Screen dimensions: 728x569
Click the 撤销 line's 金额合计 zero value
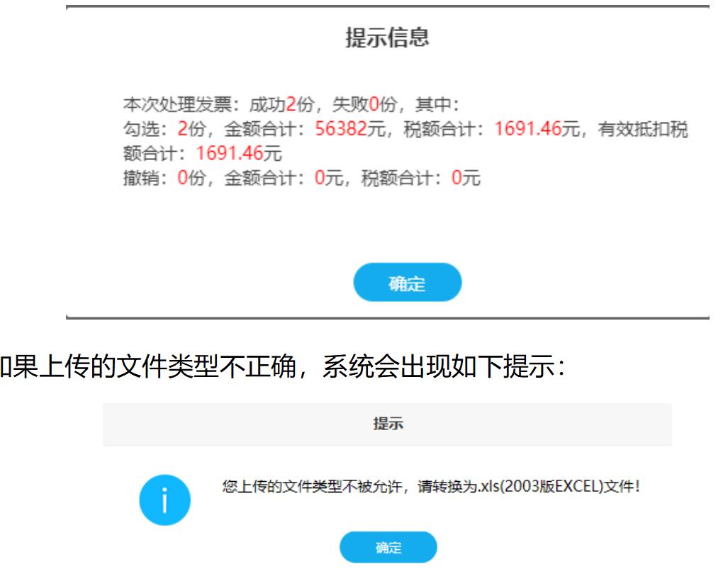pyautogui.click(x=319, y=177)
